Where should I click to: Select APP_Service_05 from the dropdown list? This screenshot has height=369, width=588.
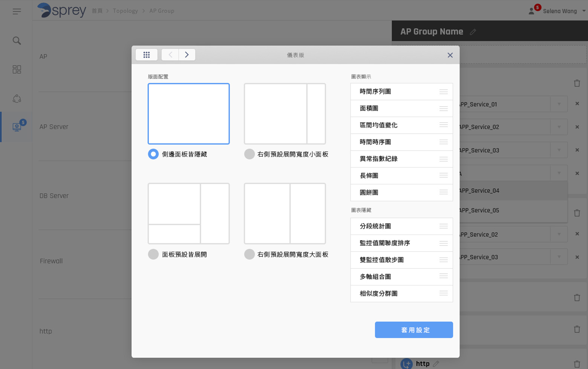click(479, 210)
